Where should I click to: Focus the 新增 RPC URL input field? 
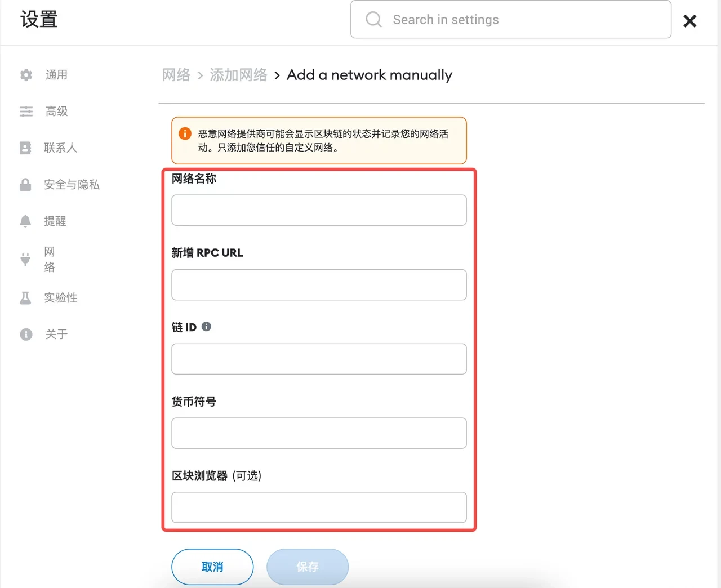coord(319,284)
